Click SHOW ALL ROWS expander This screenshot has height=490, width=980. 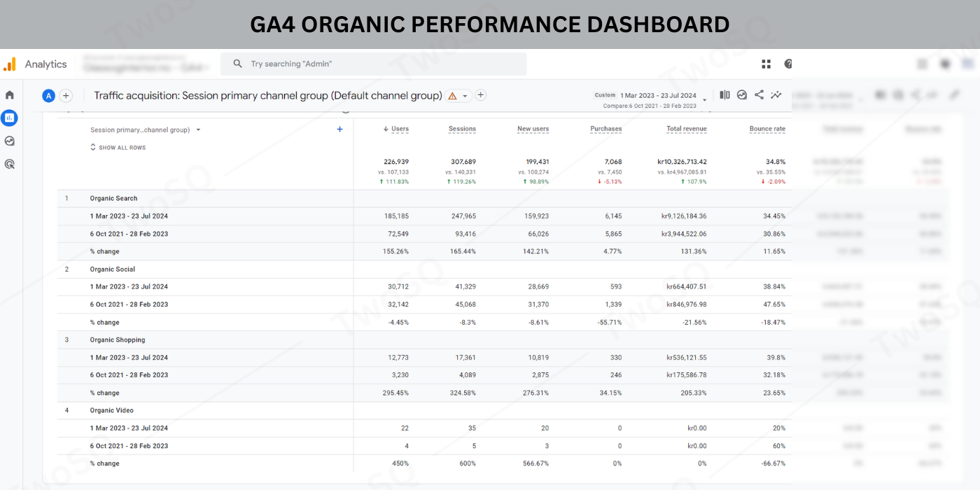pos(118,148)
